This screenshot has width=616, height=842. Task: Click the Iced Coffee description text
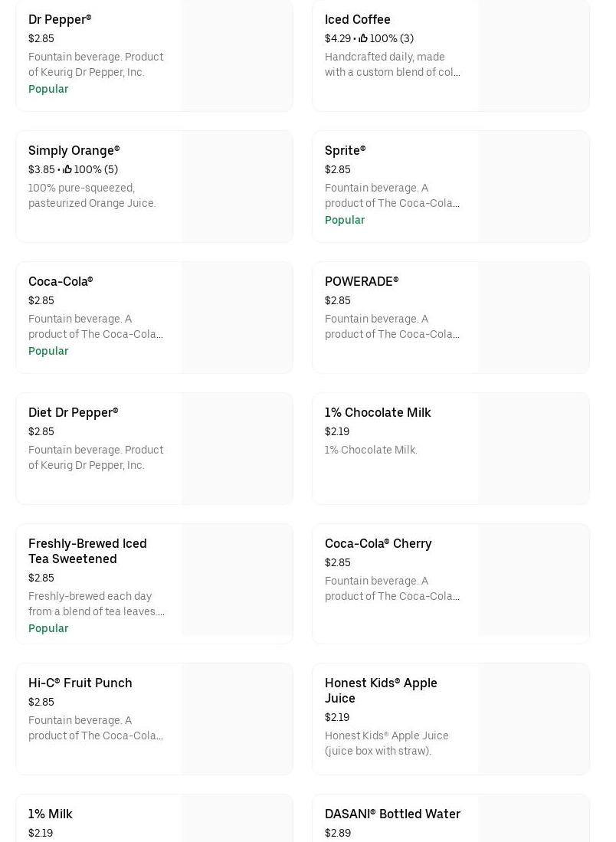(392, 64)
